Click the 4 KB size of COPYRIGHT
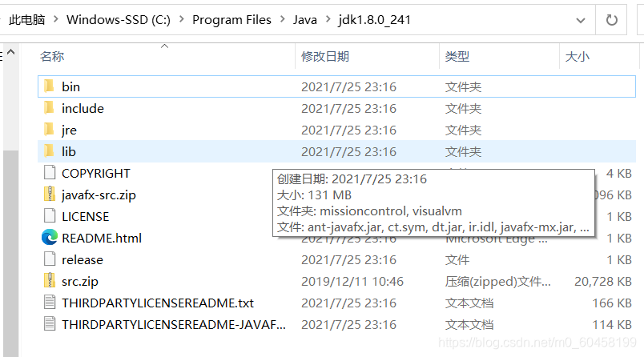 (618, 173)
